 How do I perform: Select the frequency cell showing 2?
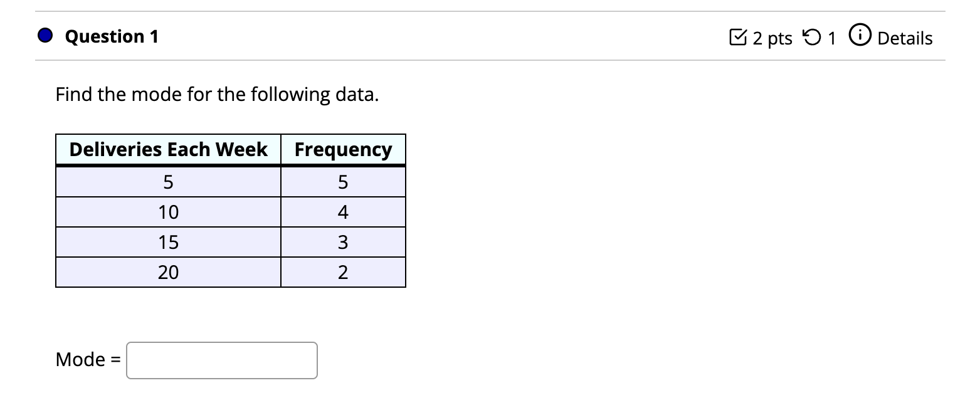pyautogui.click(x=343, y=272)
